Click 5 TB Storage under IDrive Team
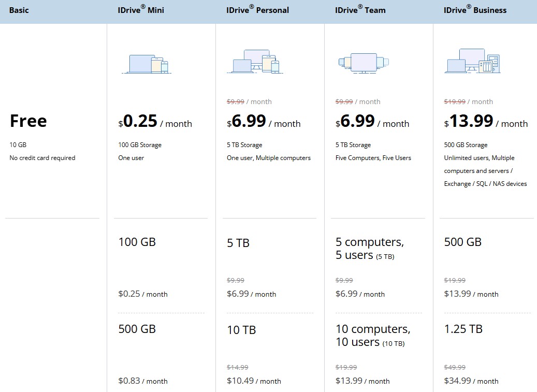 click(353, 145)
